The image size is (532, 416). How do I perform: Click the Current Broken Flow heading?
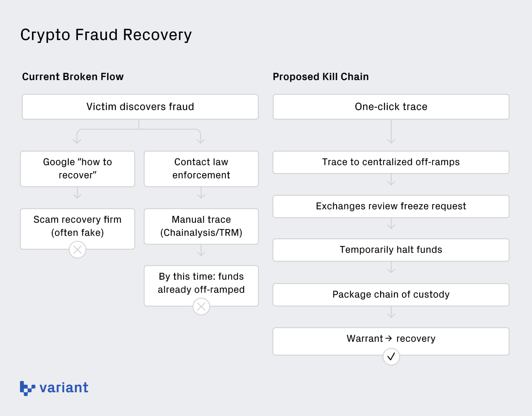[x=73, y=77]
